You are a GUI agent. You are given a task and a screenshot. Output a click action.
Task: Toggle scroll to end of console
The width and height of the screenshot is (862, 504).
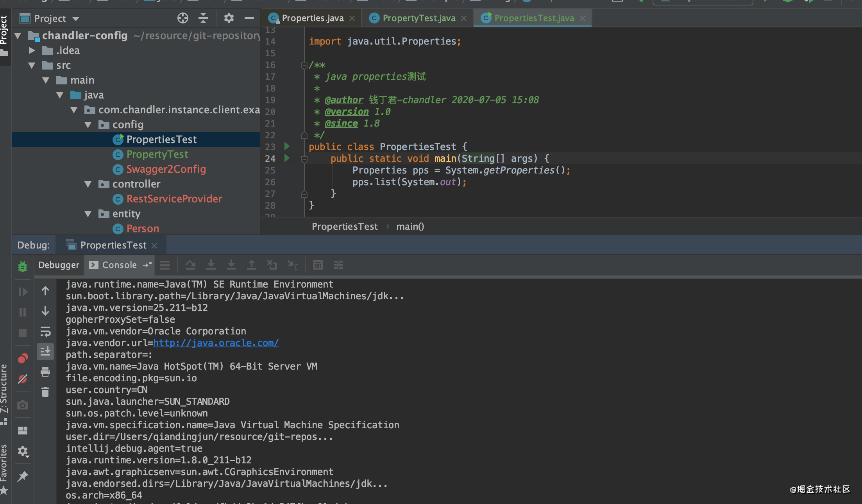(45, 351)
